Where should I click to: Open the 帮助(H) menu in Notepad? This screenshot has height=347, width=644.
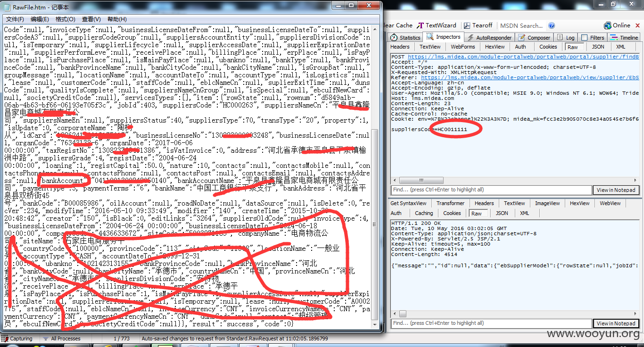[117, 19]
